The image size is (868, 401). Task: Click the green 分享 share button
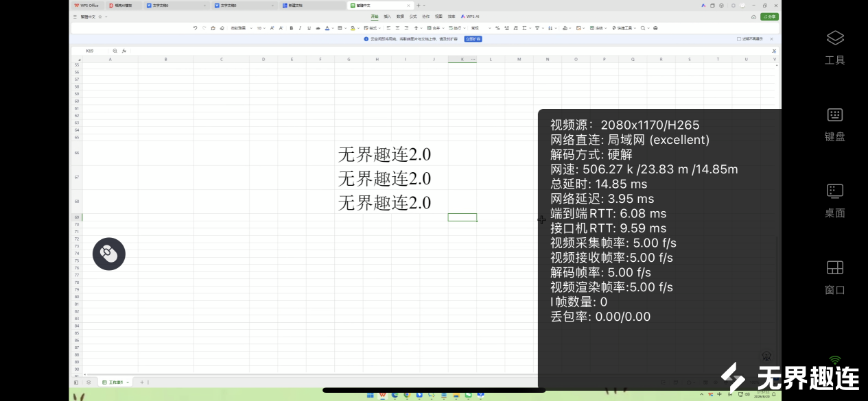pyautogui.click(x=769, y=16)
